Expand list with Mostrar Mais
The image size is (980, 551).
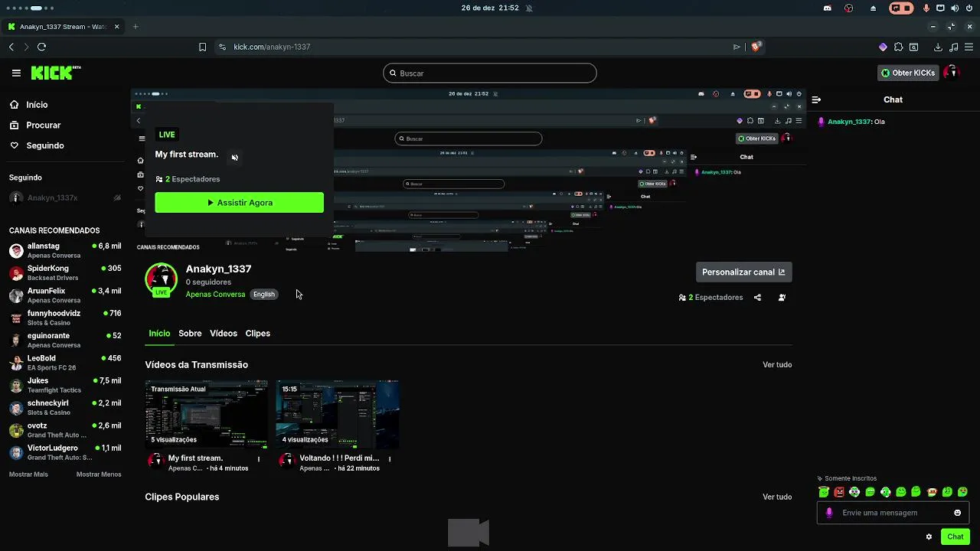(x=28, y=474)
